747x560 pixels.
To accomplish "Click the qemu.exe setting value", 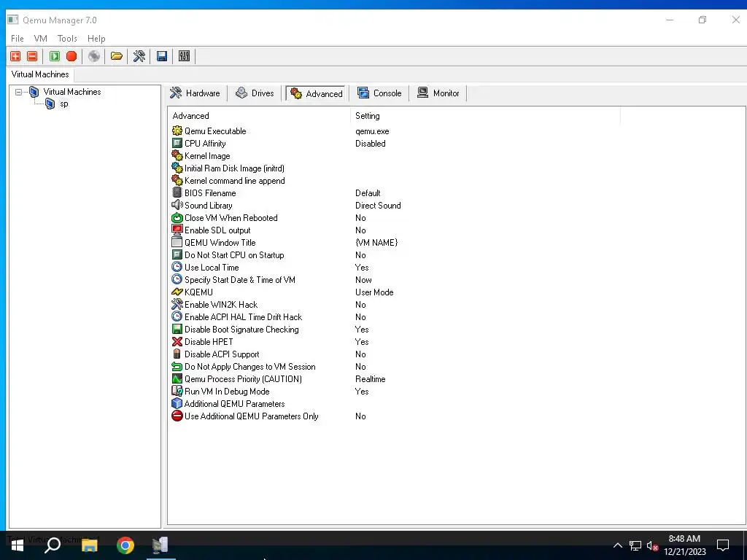I will [x=372, y=131].
